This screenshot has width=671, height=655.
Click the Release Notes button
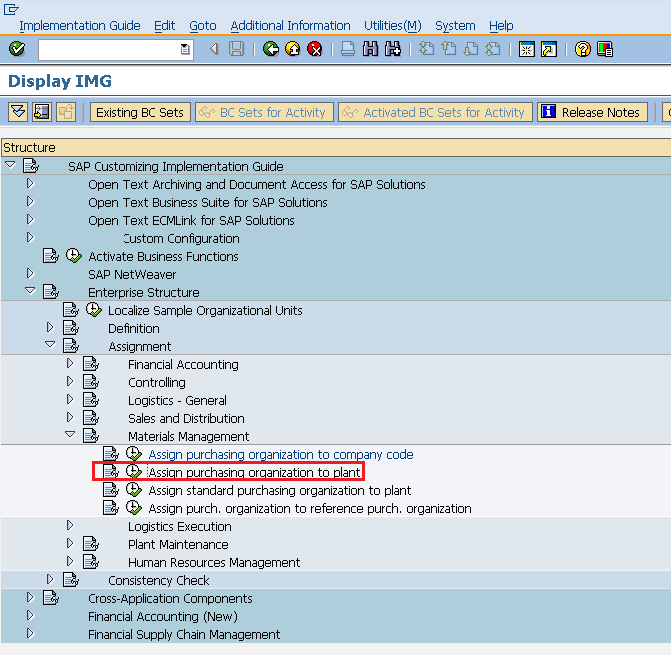click(x=592, y=113)
